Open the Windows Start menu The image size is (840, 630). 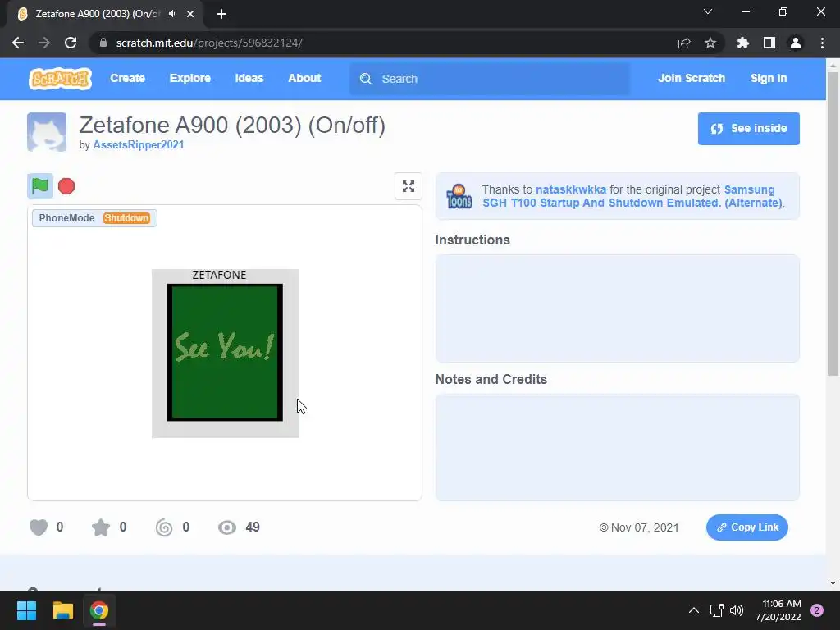coord(26,610)
